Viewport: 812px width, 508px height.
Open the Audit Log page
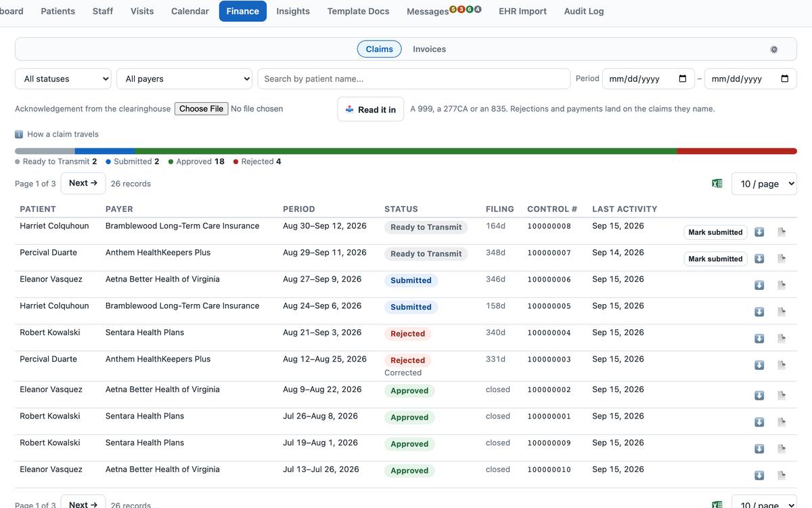point(584,11)
